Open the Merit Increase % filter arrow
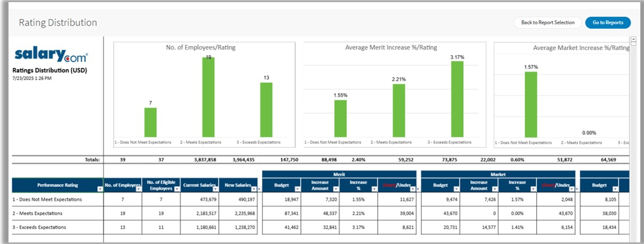The width and height of the screenshot is (644, 244). click(x=375, y=189)
